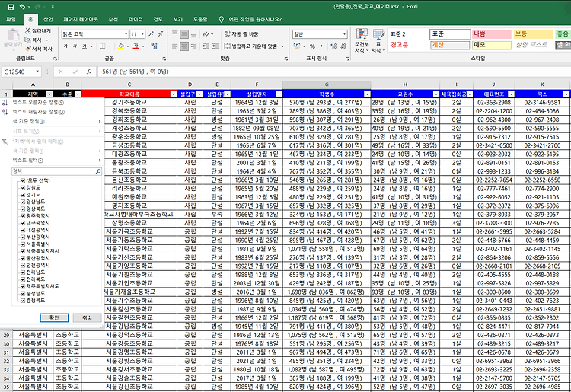Click Wrap Text (자동 줄 바꿈)
Screen dimensions: 571x392
tap(241, 33)
